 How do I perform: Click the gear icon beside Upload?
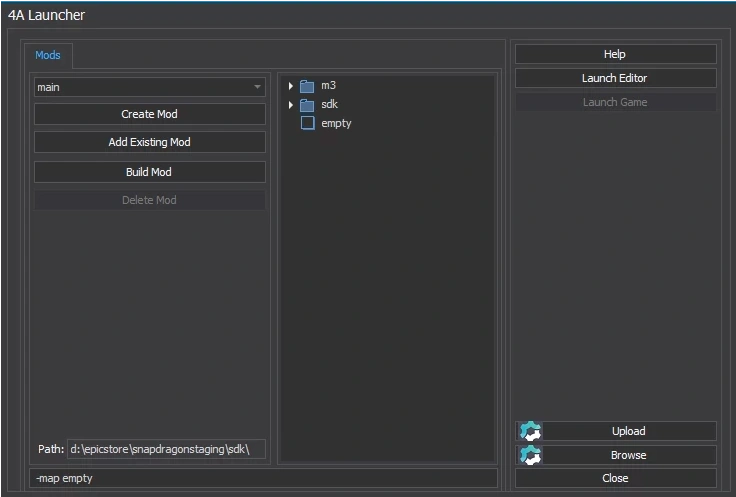(530, 431)
